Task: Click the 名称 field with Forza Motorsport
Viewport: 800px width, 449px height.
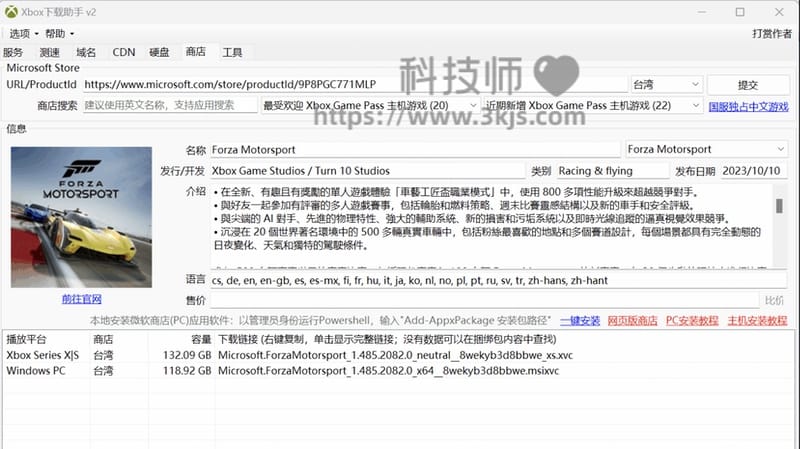Action: pos(415,149)
